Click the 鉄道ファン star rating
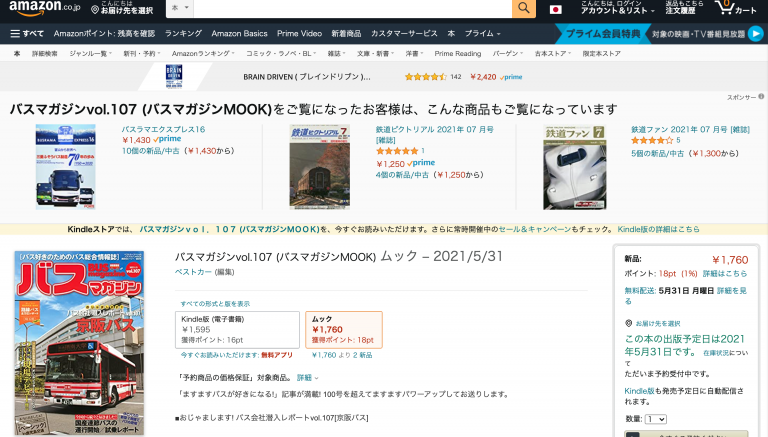The height and width of the screenshot is (437, 768). pos(652,140)
